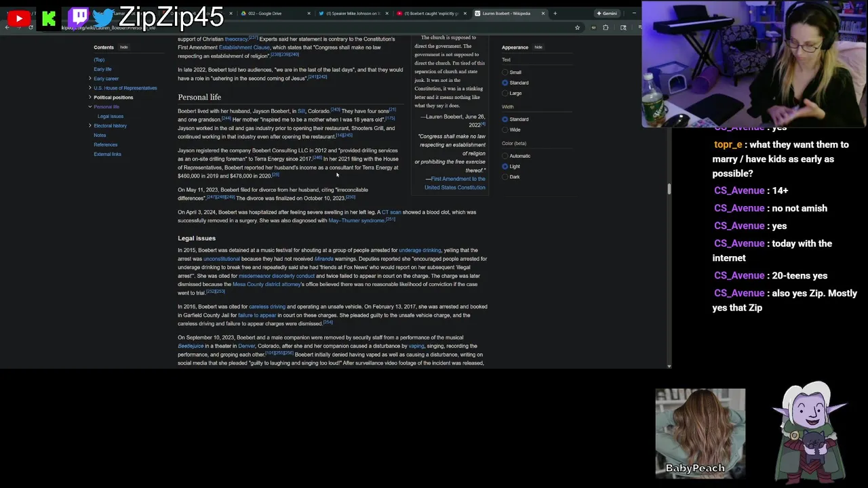Screen dimensions: 868x488
Task: Open the Miranda warnings link
Action: click(323, 259)
